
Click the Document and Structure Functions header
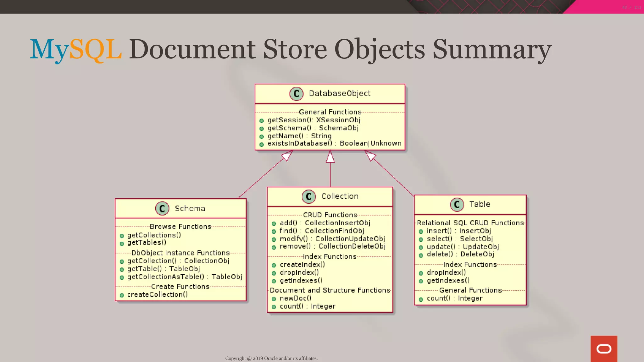(330, 290)
